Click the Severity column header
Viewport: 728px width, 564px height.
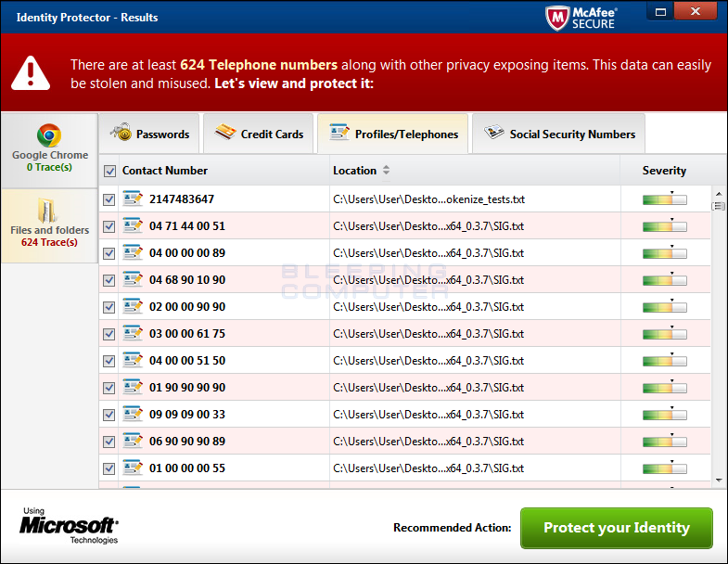click(664, 171)
